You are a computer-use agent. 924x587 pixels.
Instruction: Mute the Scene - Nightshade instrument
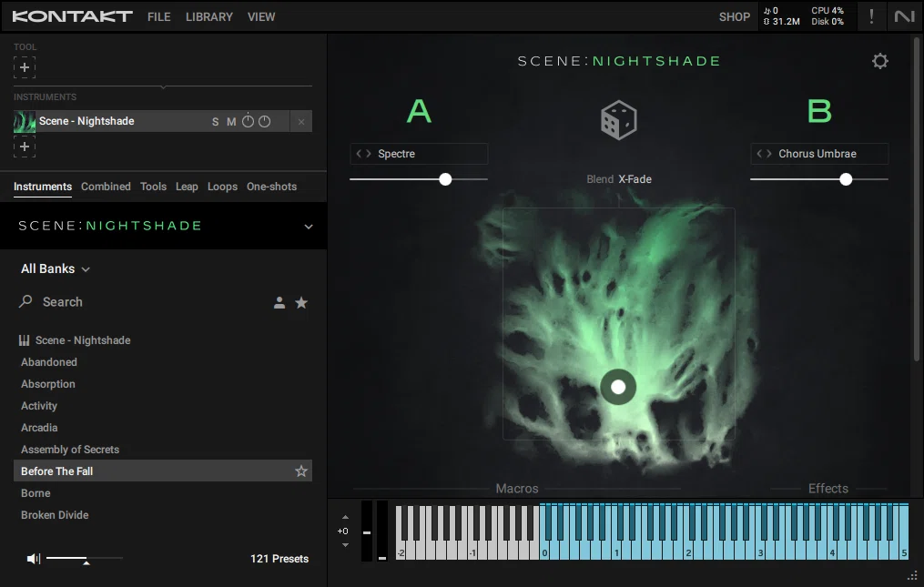pos(231,121)
